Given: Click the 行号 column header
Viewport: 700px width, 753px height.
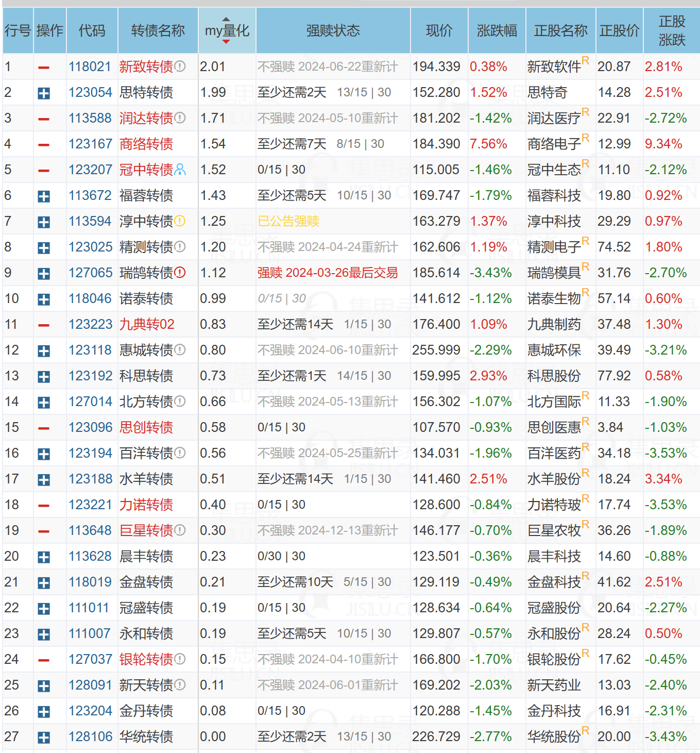Looking at the screenshot, I should click(x=18, y=30).
